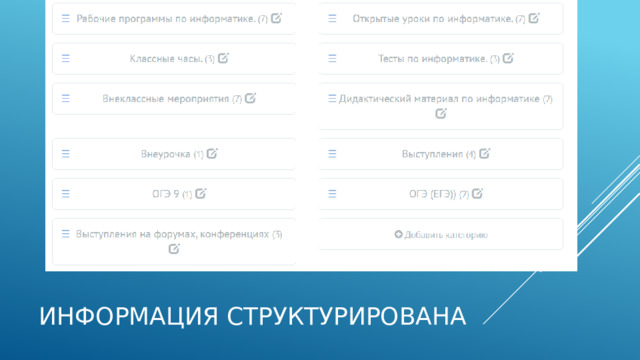Open Дидактический материал по информатике category
640x360 pixels.
(x=446, y=99)
